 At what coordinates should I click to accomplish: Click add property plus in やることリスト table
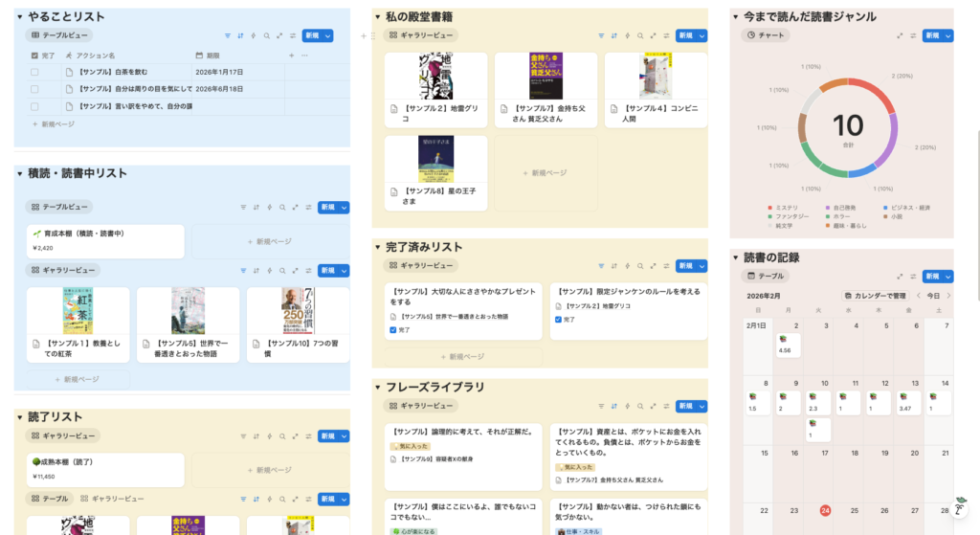point(292,56)
